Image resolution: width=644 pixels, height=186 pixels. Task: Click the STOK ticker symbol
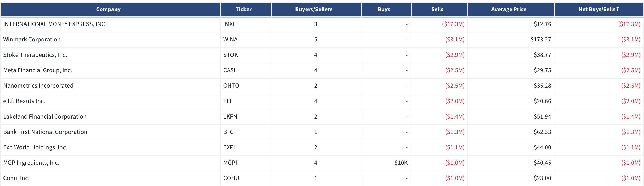click(x=230, y=55)
